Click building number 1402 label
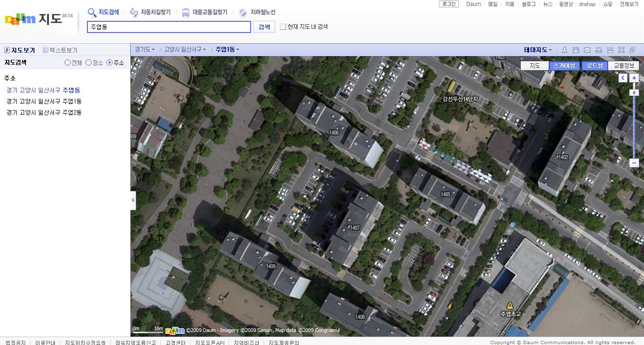The width and height of the screenshot is (644, 345). 563,157
